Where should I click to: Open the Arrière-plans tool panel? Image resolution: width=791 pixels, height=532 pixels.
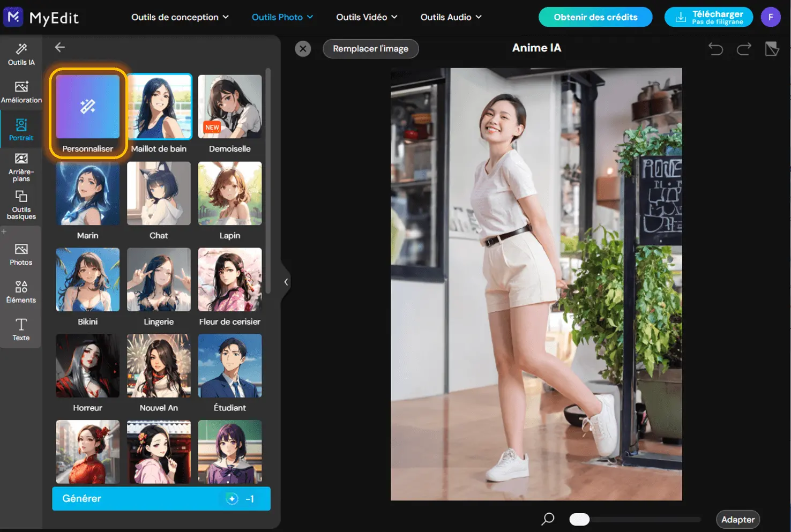pos(21,167)
